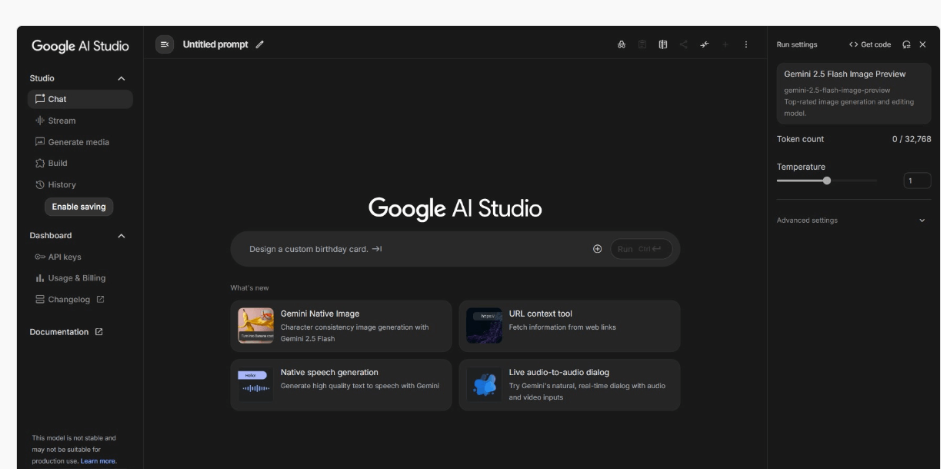Click the plus icon in prompt box
Image resolution: width=941 pixels, height=469 pixels.
click(597, 249)
